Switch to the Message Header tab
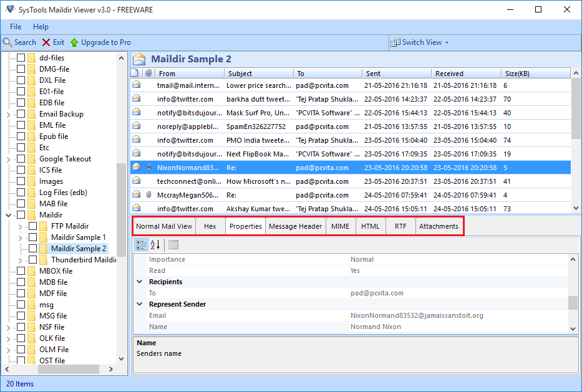 click(296, 226)
